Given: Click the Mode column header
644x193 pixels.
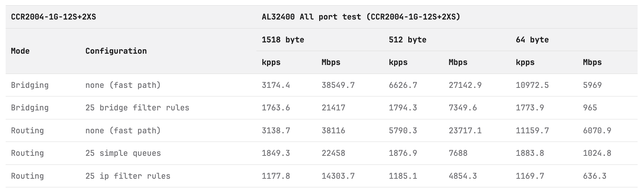Looking at the screenshot, I should [x=20, y=51].
